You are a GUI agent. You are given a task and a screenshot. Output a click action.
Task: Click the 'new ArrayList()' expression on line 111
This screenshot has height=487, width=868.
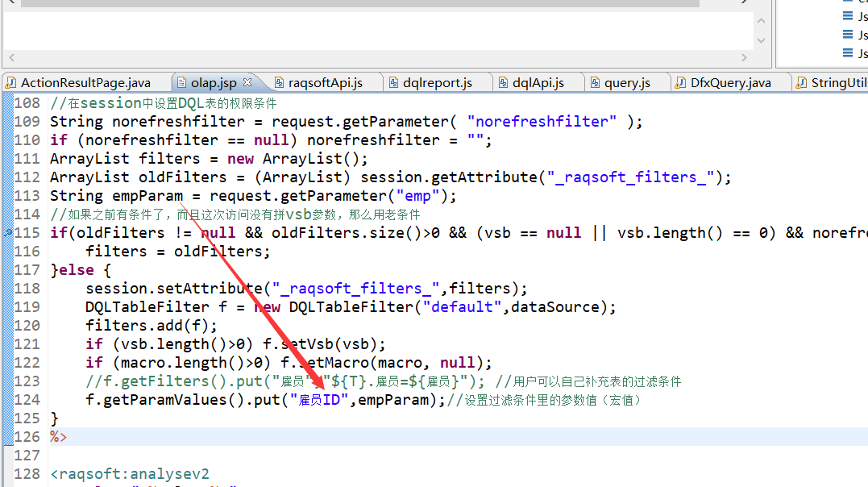pos(293,159)
